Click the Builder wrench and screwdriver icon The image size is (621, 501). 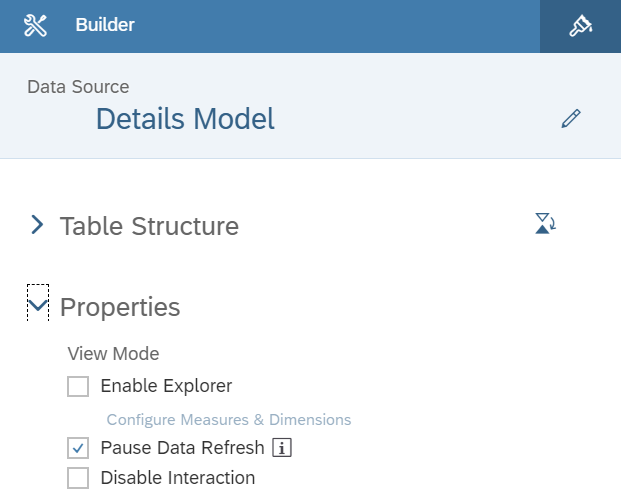[x=36, y=26]
